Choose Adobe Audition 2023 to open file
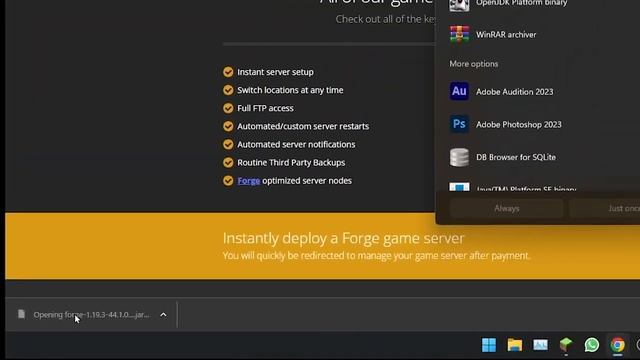The width and height of the screenshot is (640, 360). 544,91
